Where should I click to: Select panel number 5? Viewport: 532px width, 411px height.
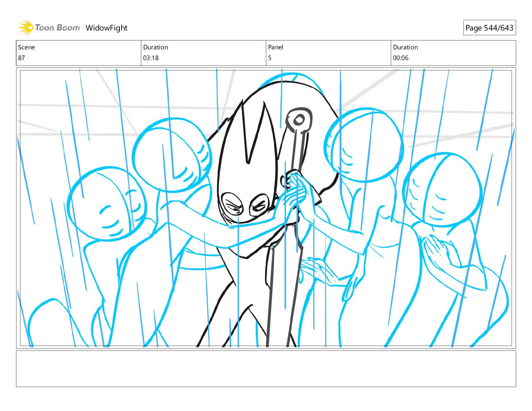(270, 58)
